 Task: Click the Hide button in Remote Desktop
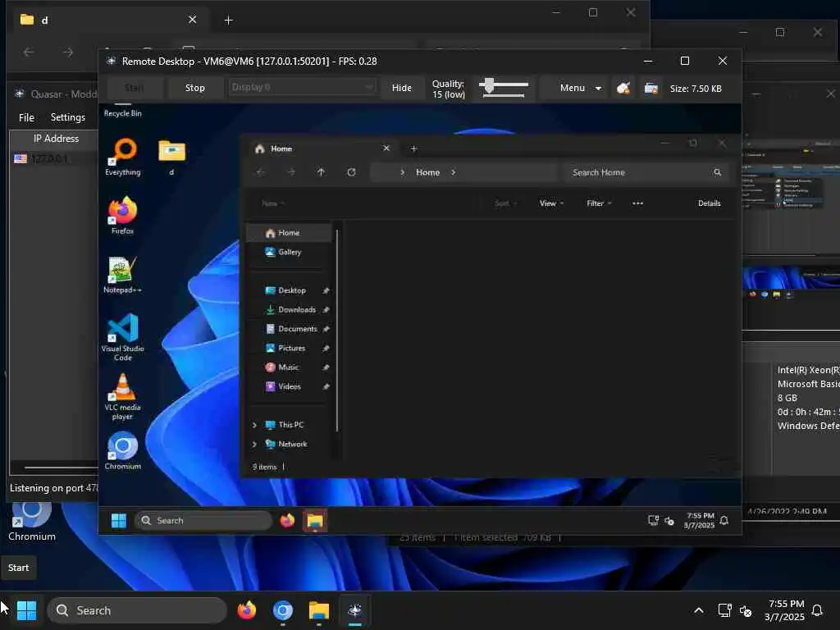point(402,88)
